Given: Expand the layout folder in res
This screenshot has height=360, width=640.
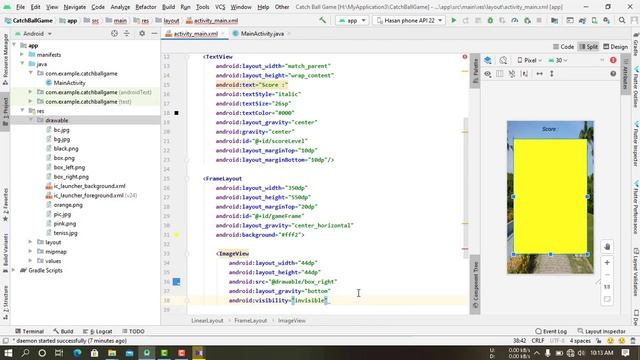Looking at the screenshot, I should 31,242.
